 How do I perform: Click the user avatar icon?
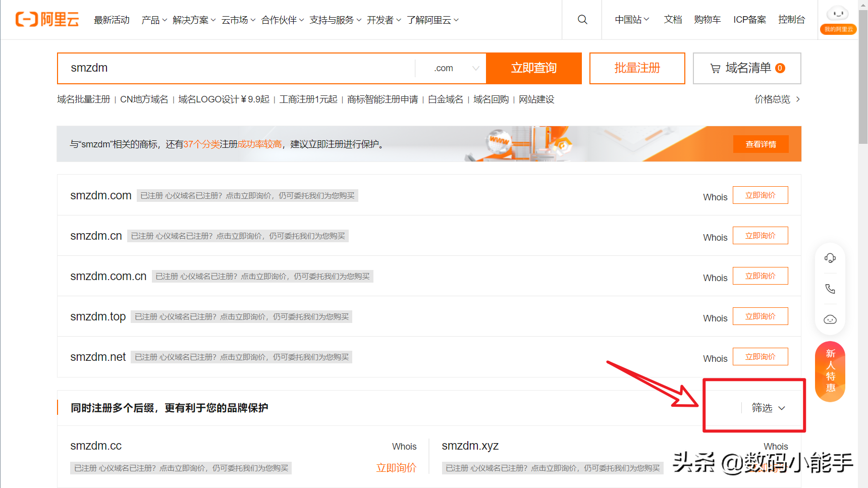pyautogui.click(x=838, y=14)
